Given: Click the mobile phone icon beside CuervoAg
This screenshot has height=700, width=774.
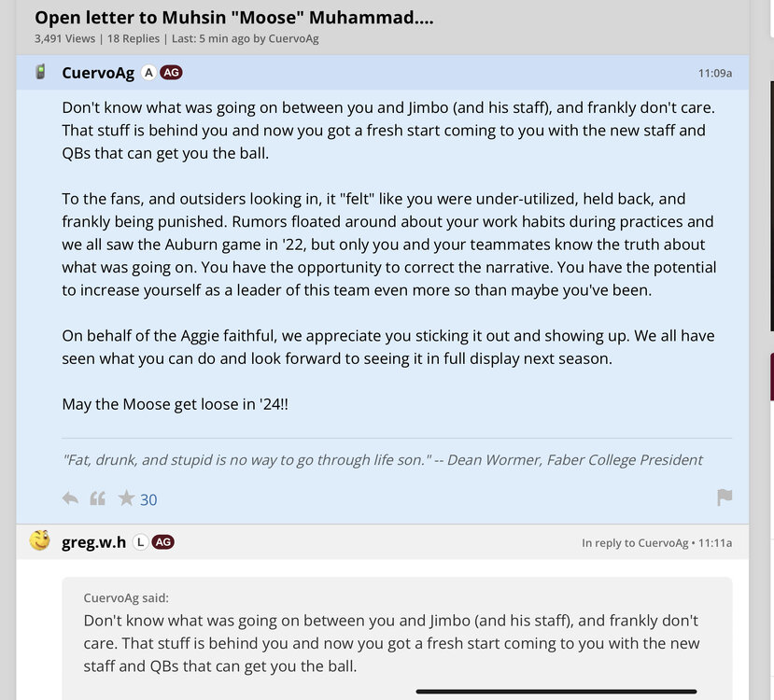Looking at the screenshot, I should [40, 72].
